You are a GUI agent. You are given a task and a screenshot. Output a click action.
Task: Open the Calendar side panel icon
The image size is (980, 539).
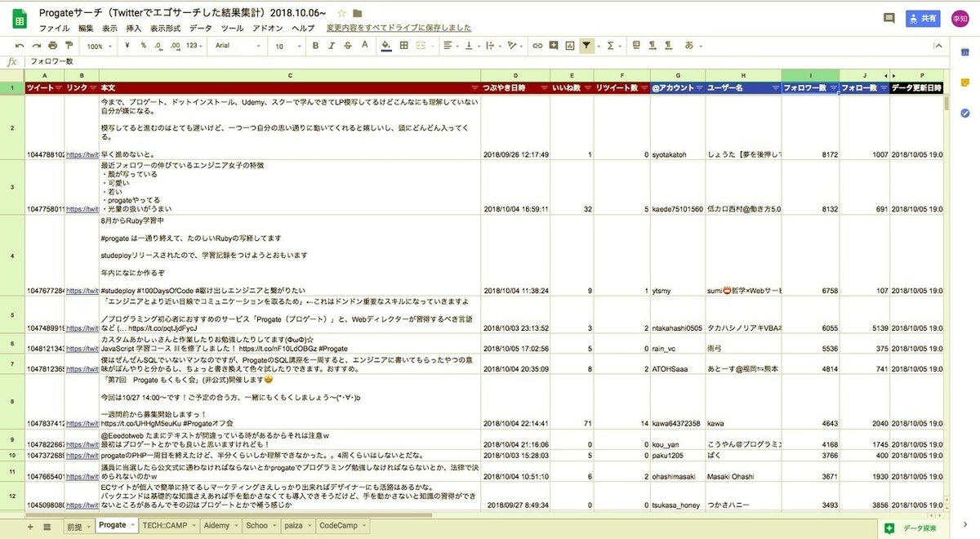(965, 51)
